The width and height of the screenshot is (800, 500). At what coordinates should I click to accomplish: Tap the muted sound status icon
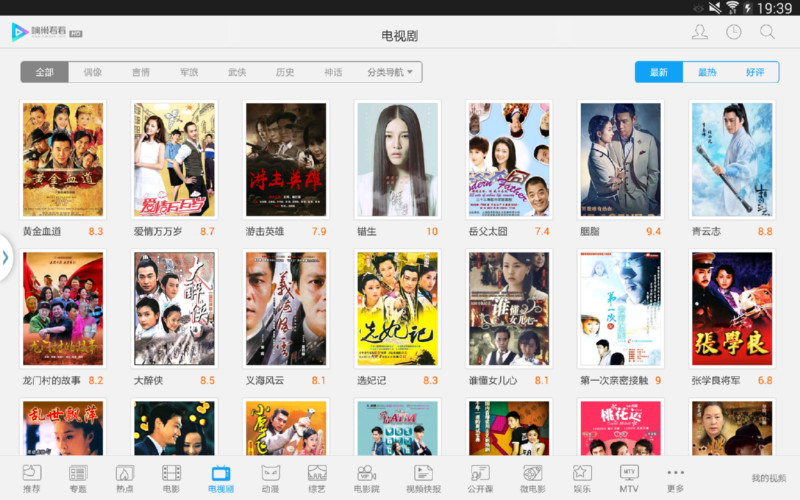[715, 8]
